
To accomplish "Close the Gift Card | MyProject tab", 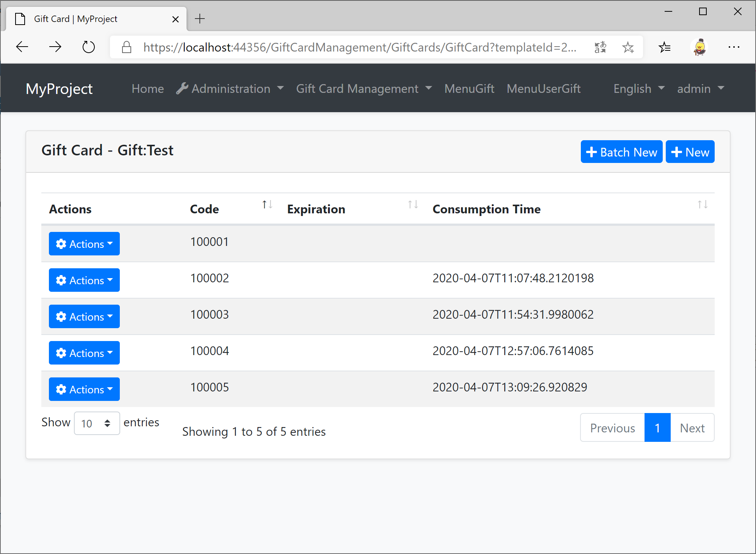I will (176, 19).
